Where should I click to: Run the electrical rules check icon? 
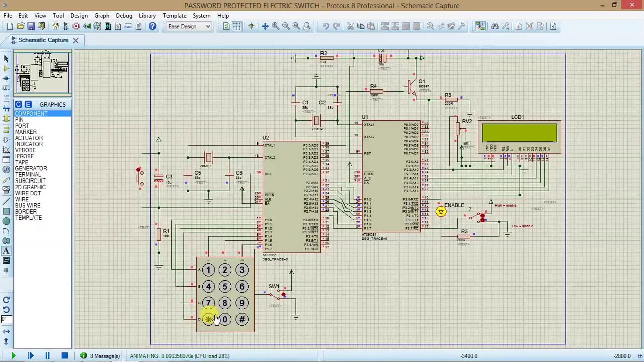click(x=553, y=26)
